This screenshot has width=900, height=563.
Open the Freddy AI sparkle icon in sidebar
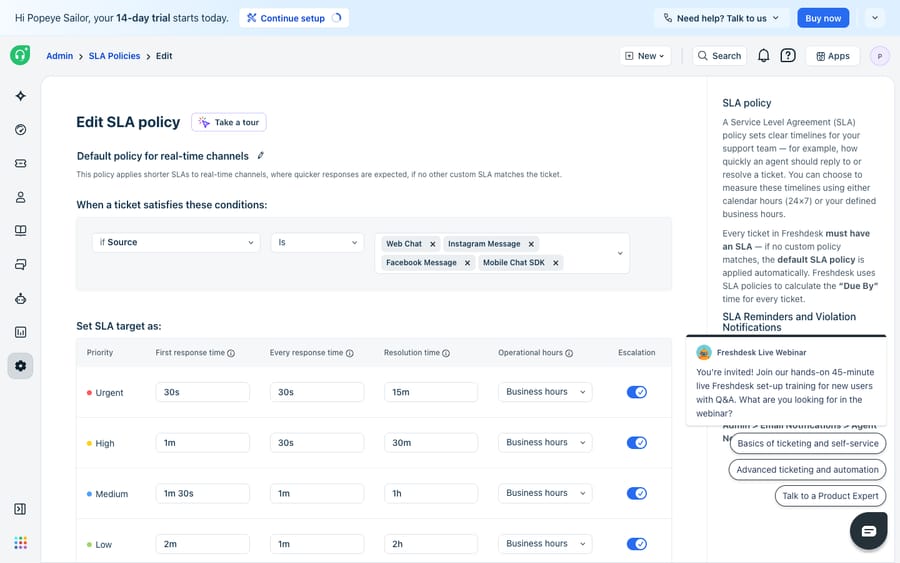[21, 96]
